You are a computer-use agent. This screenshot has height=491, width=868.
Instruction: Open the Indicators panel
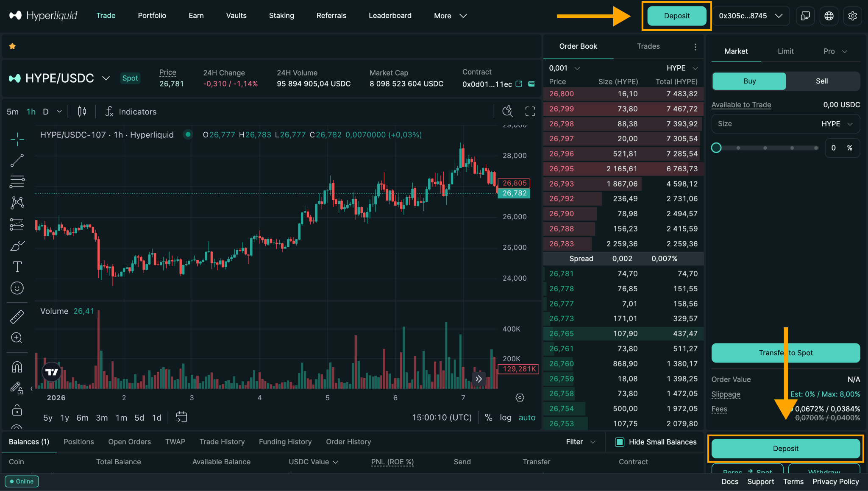click(131, 112)
